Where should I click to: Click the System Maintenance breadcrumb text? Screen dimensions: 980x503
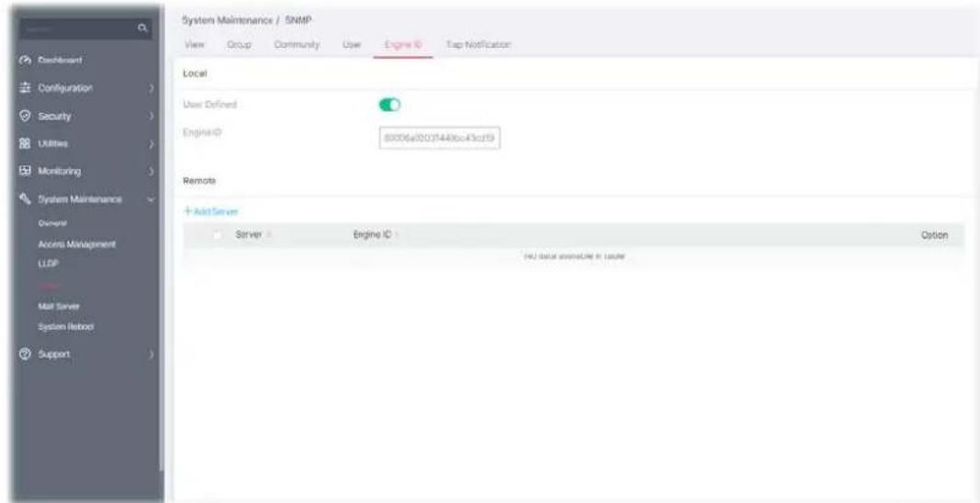[230, 20]
